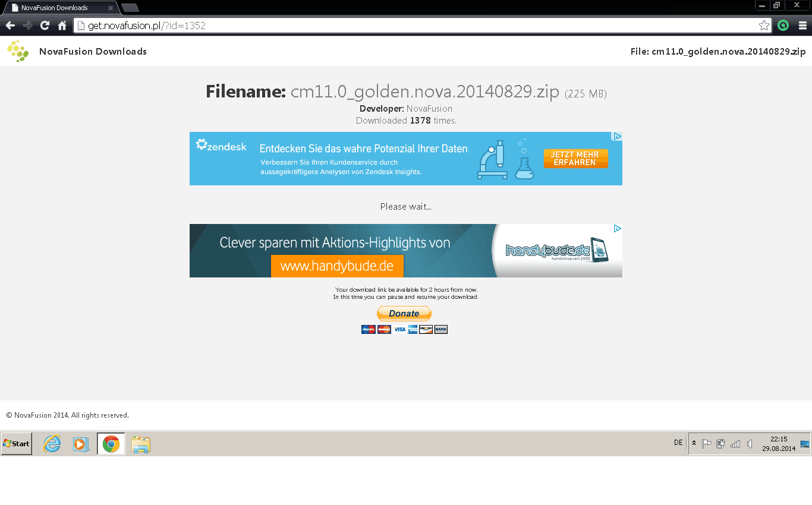Close the NovaFusion Downloads tab
Image resolution: width=812 pixels, height=505 pixels.
point(110,8)
